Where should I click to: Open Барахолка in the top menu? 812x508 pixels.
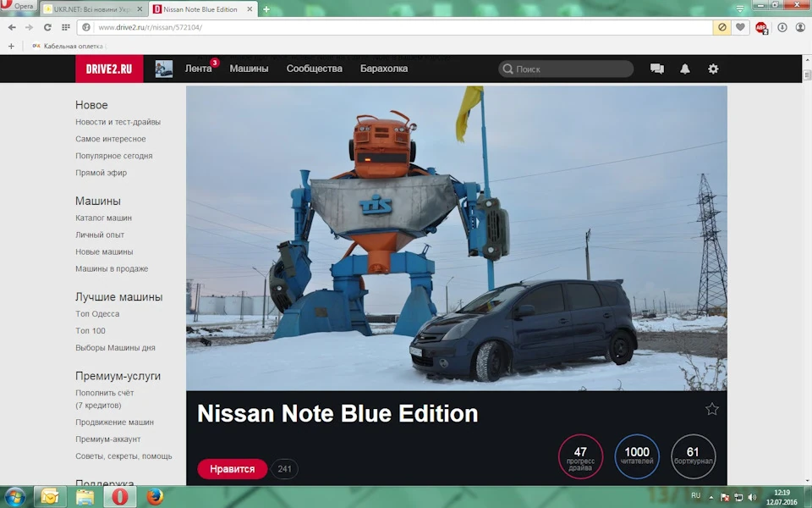(x=384, y=69)
